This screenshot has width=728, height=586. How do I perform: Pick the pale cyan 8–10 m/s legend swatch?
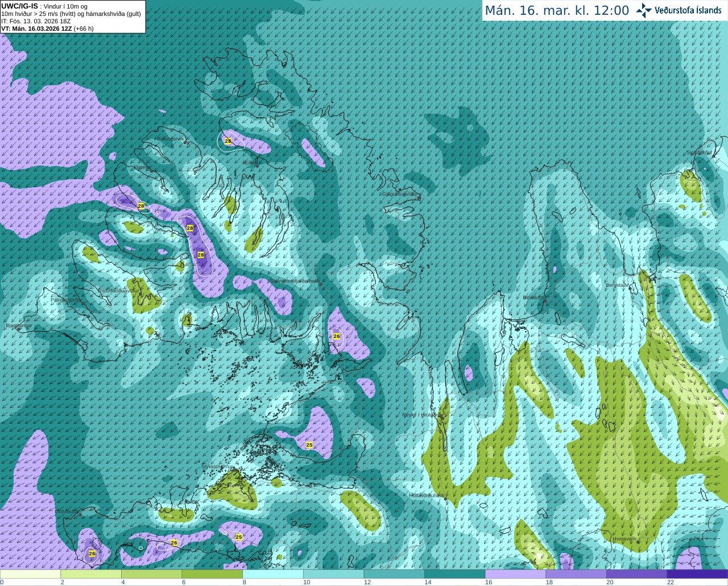(x=273, y=574)
